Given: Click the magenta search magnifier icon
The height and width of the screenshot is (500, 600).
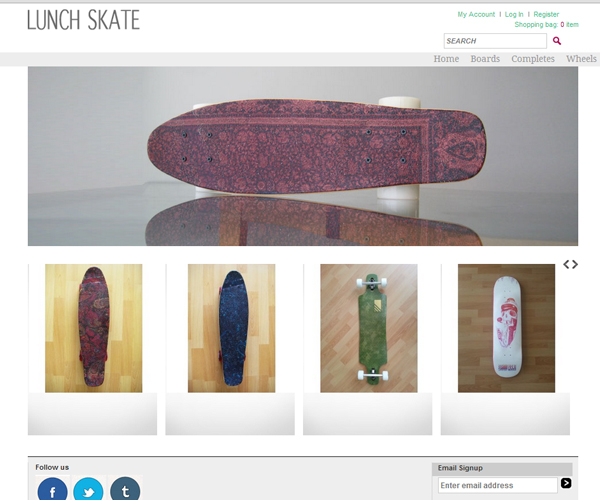Looking at the screenshot, I should pos(557,41).
